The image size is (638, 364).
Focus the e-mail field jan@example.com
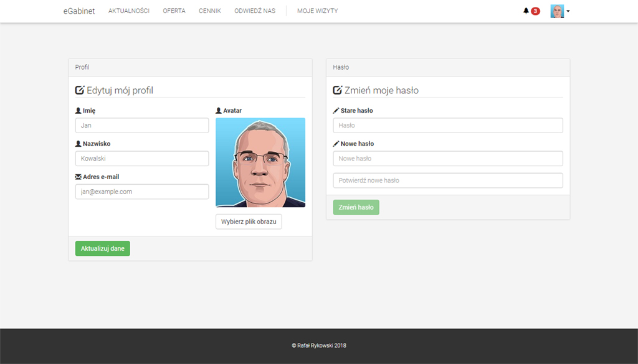[x=142, y=192]
